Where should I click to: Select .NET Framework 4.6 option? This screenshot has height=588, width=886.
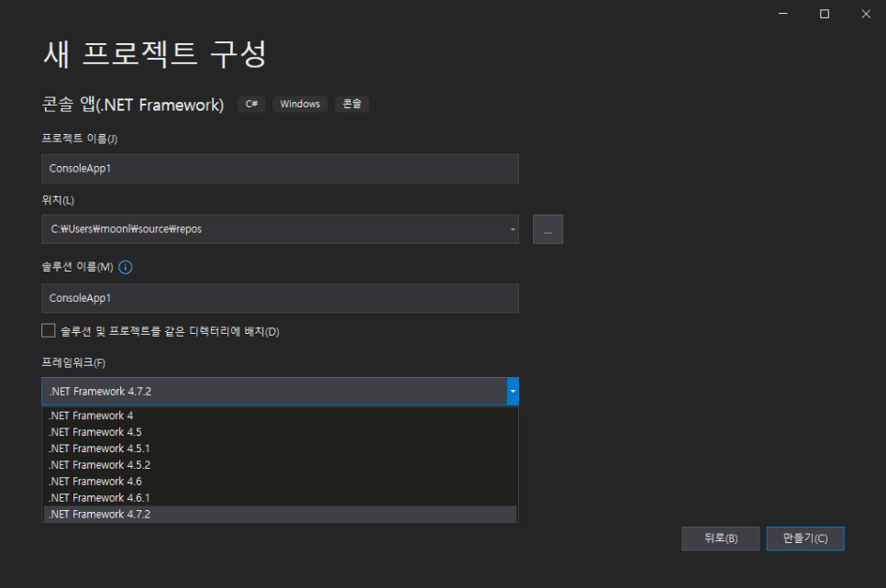[281, 482]
